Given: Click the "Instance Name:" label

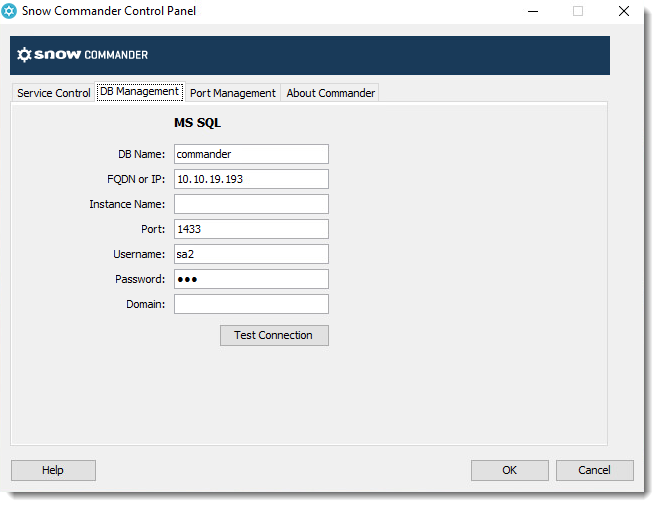Looking at the screenshot, I should (x=127, y=204).
